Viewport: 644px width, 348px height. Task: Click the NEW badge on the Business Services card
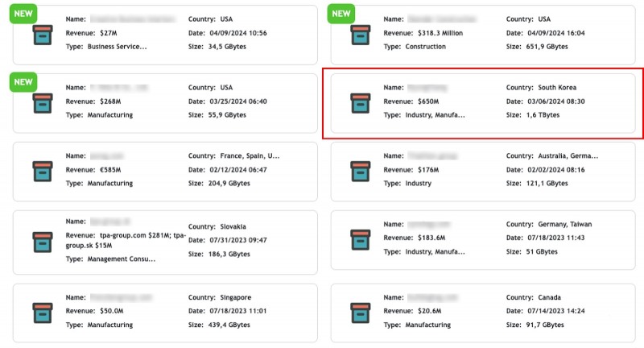[23, 14]
